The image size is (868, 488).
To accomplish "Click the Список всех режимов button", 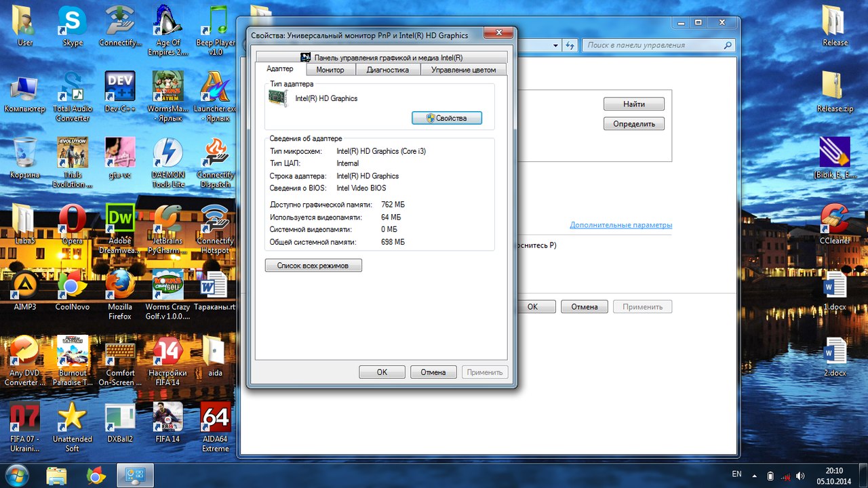I will point(313,266).
